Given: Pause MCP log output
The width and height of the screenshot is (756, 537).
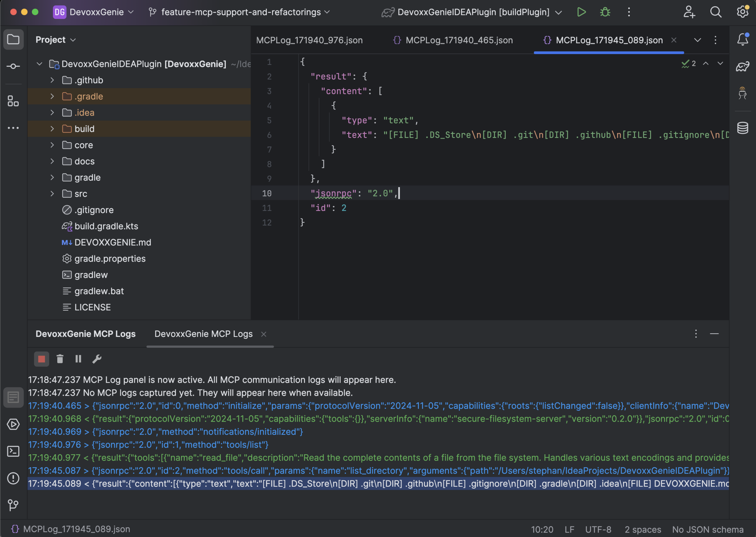Looking at the screenshot, I should pos(78,359).
